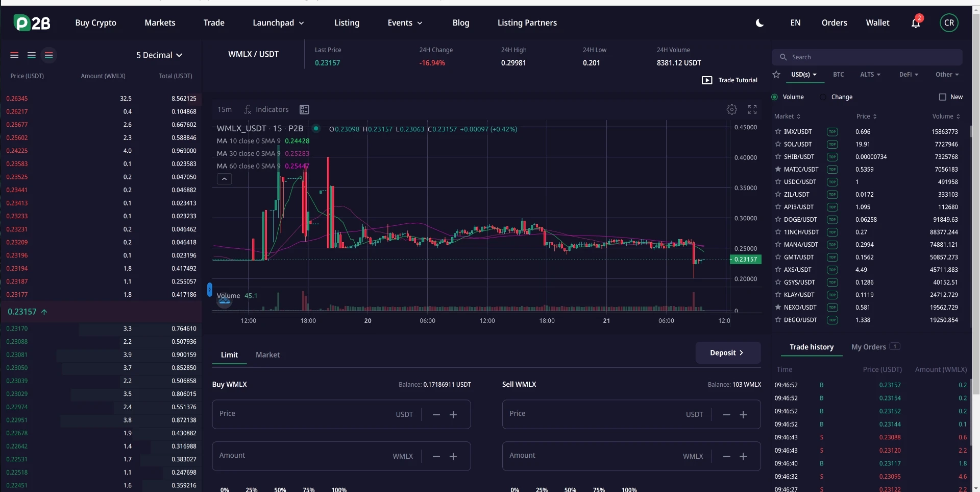Open the Wallet link
The width and height of the screenshot is (980, 492).
click(877, 22)
